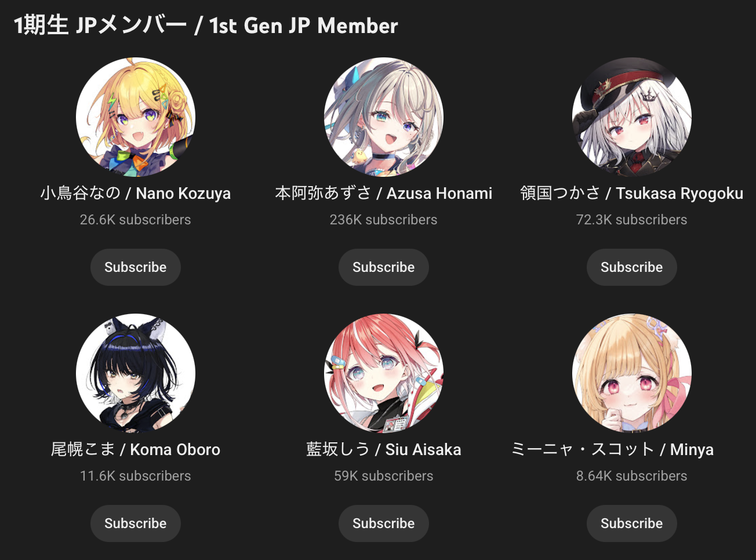756x560 pixels.
Task: Click the 小鳥谷なの / Nano Kozuya name link
Action: coord(136,194)
